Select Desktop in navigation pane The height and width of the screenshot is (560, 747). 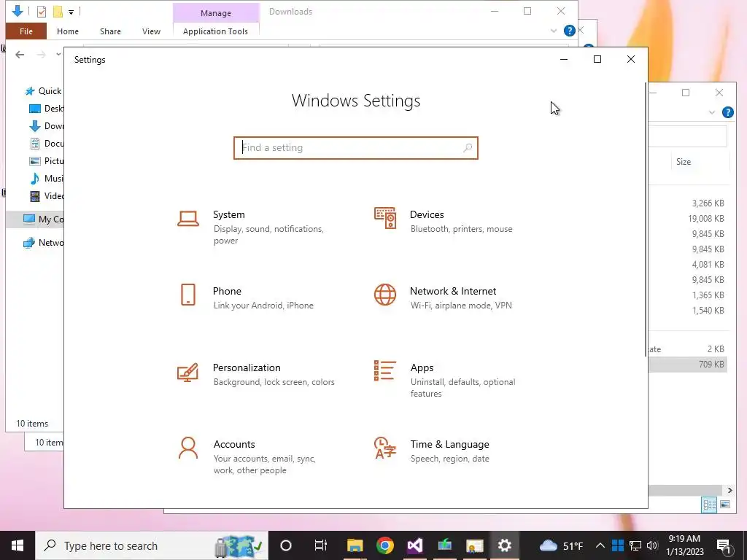tap(46, 109)
